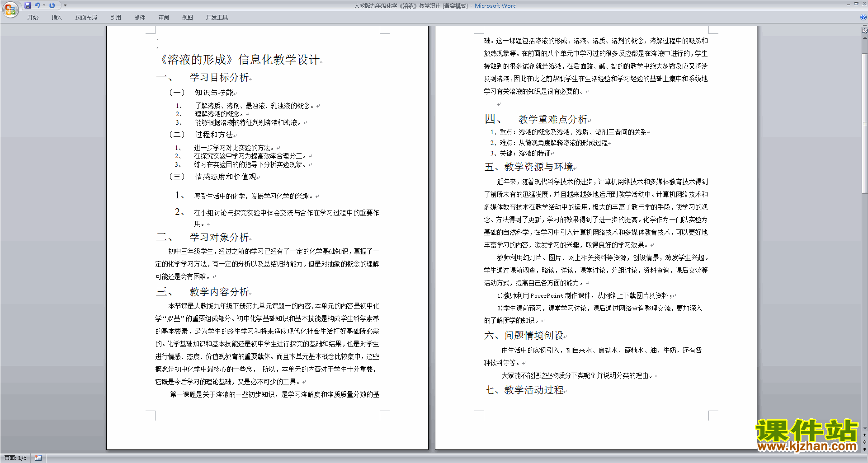The image size is (868, 463).
Task: Toggle the ruler button above the scrollbar
Action: (x=865, y=31)
